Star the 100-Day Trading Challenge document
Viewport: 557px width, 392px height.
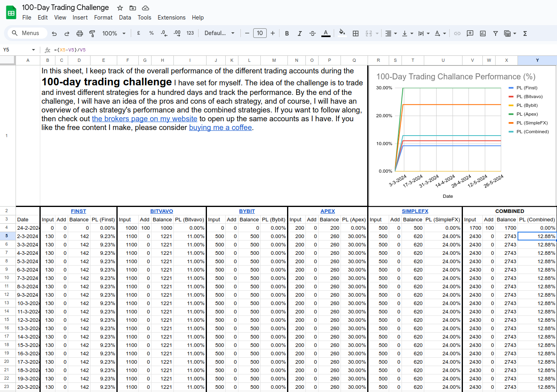point(120,8)
